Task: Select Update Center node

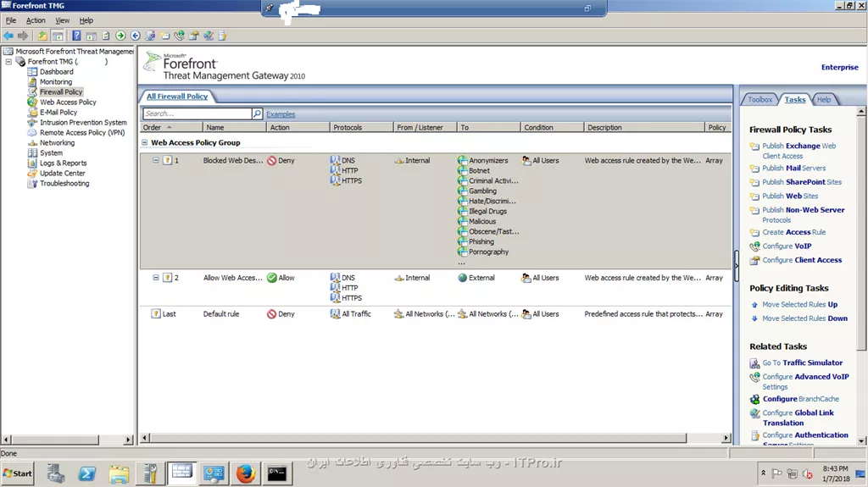Action: tap(63, 174)
